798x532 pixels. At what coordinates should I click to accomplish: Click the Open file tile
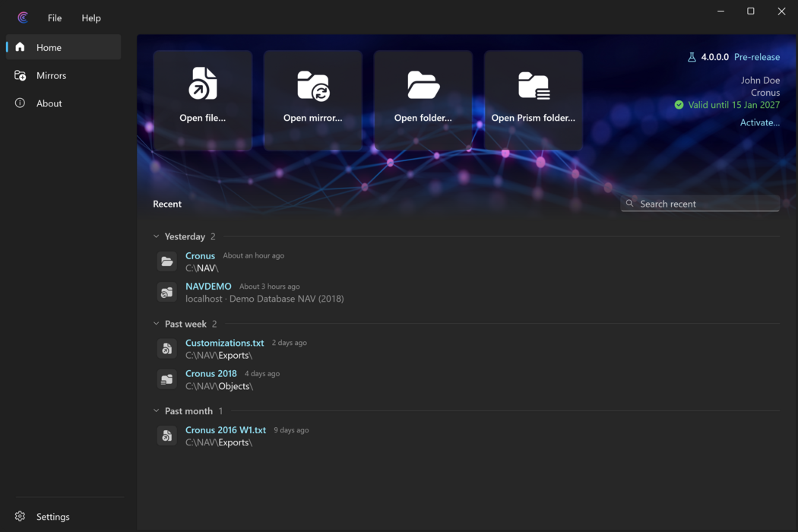pos(203,100)
